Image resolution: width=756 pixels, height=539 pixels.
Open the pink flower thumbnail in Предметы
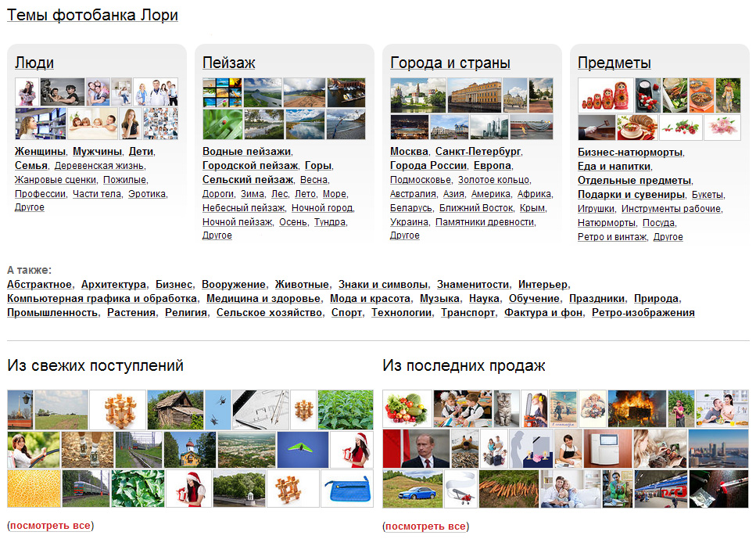pos(722,128)
